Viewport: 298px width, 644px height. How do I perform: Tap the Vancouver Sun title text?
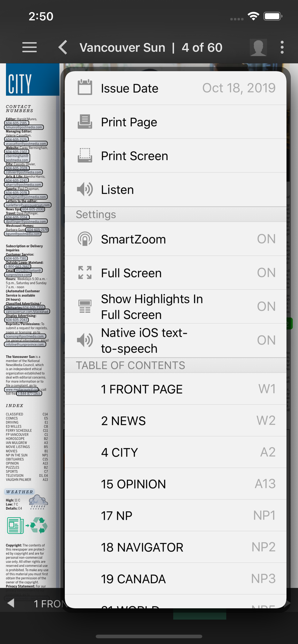[x=122, y=47]
